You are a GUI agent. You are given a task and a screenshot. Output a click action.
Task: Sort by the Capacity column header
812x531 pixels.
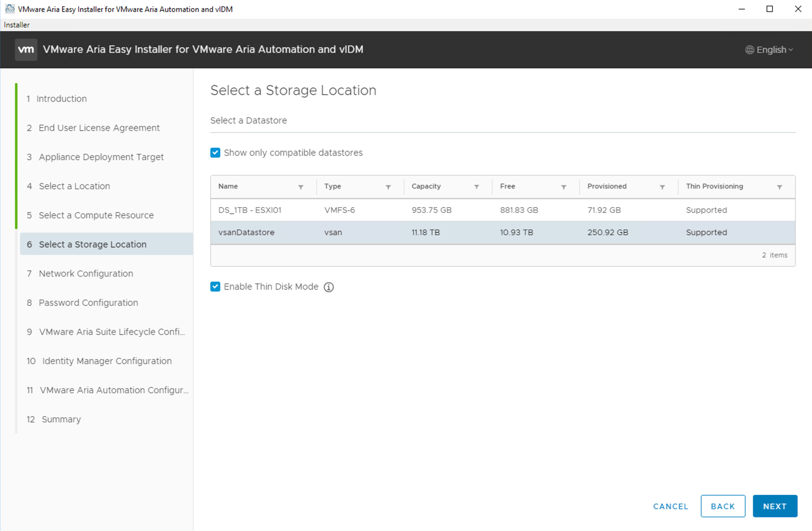pos(426,186)
